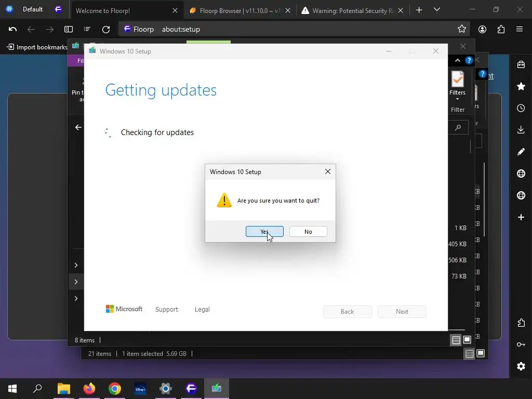Image resolution: width=532 pixels, height=399 pixels.
Task: Click the Floorp address bar
Action: click(x=295, y=29)
